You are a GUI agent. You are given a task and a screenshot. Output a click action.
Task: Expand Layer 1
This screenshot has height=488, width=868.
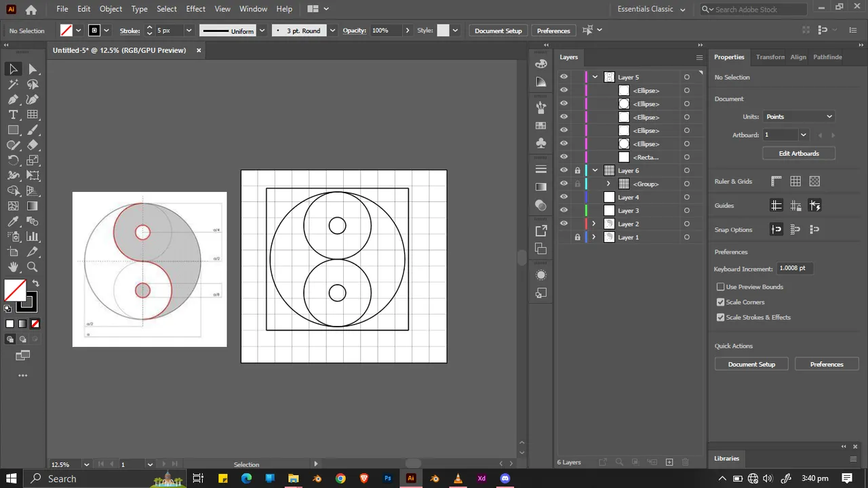pos(595,237)
